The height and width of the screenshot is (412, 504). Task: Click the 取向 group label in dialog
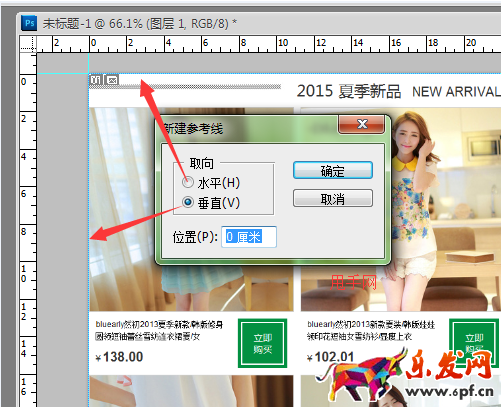click(x=201, y=164)
